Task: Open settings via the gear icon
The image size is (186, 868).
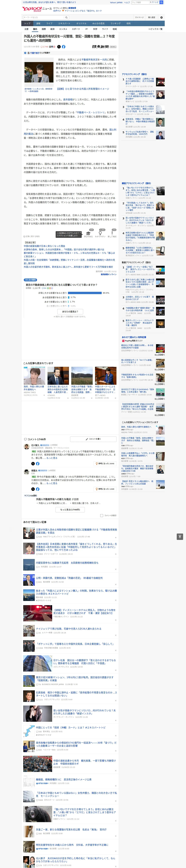Action: click(161, 18)
